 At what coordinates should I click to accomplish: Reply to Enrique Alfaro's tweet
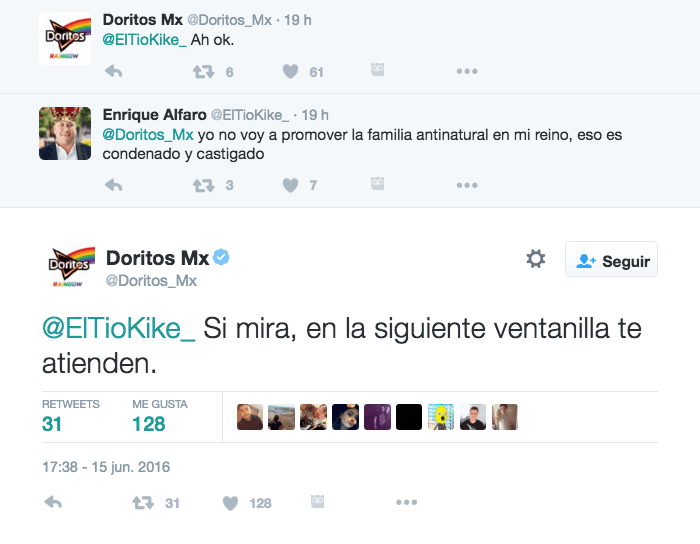click(x=114, y=185)
